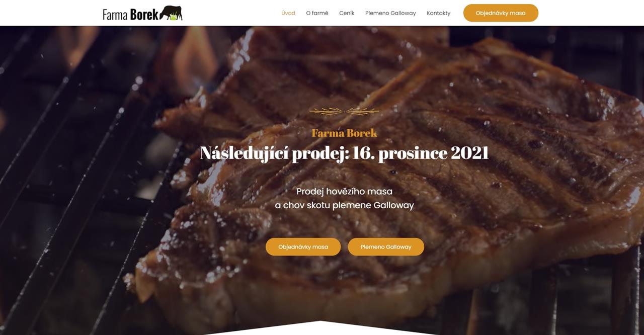Viewport: 644px width, 335px height.
Task: Click the Objednávky masa button below the subtitle
Action: click(x=303, y=247)
